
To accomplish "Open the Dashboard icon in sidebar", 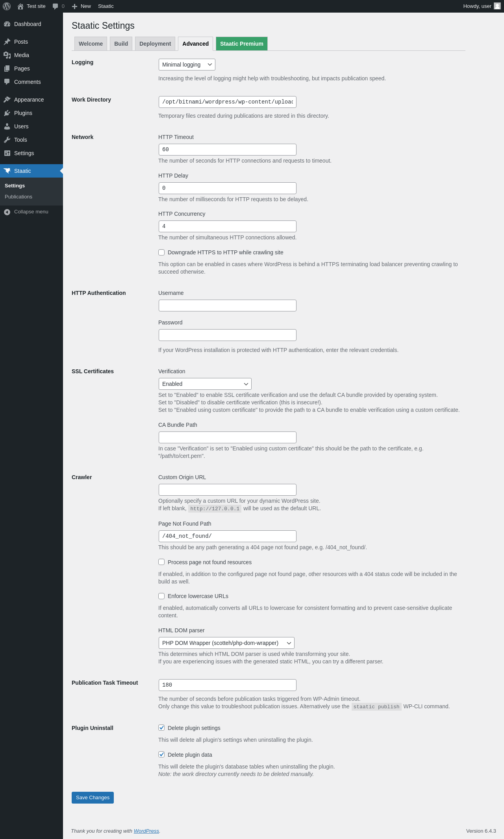I will click(x=7, y=24).
